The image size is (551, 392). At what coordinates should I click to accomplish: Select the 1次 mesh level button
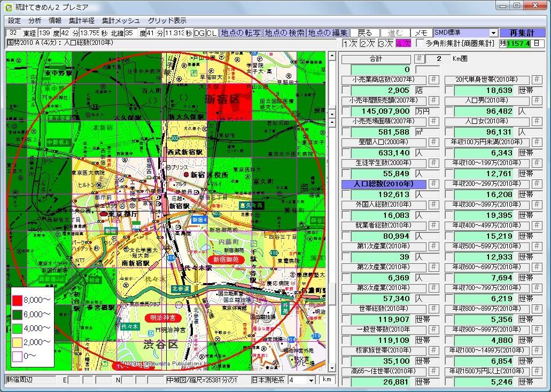click(x=350, y=43)
